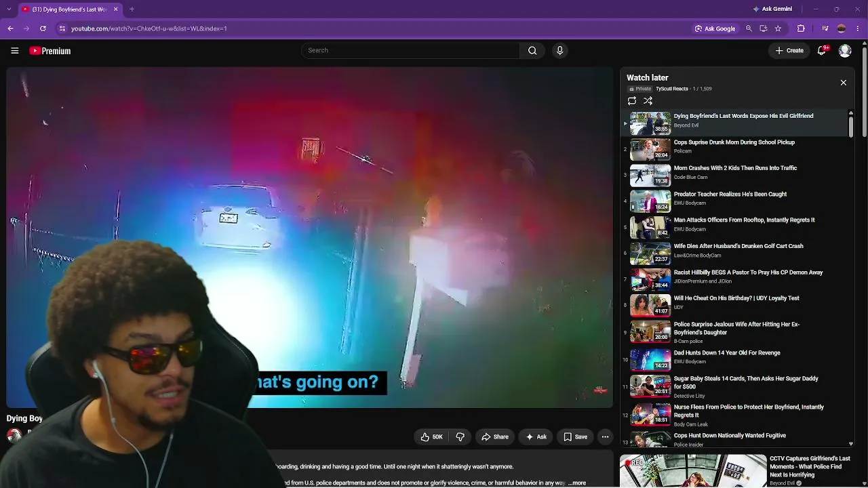868x488 pixels.
Task: Open Nurse Flees From Police playlist item
Action: point(749,411)
